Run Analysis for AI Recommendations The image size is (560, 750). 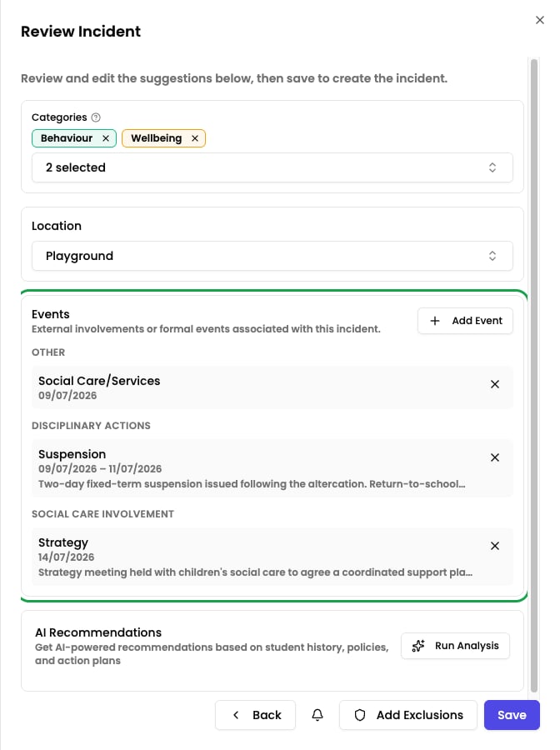point(455,646)
